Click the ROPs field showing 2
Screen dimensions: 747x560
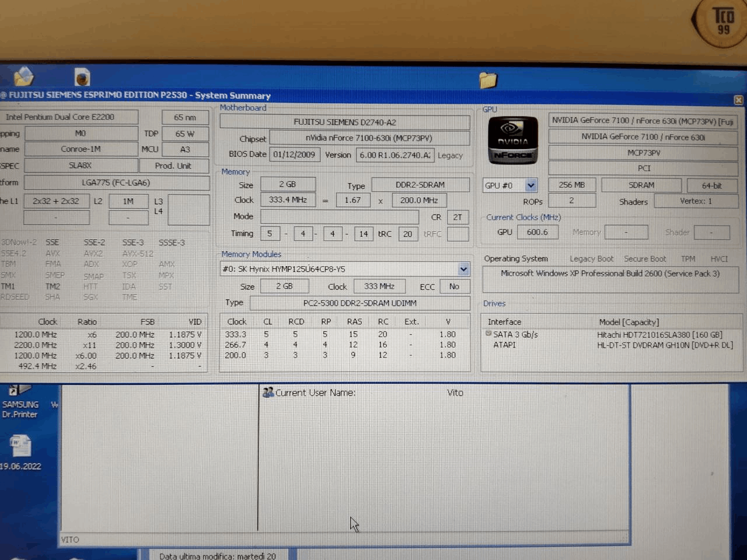point(572,201)
